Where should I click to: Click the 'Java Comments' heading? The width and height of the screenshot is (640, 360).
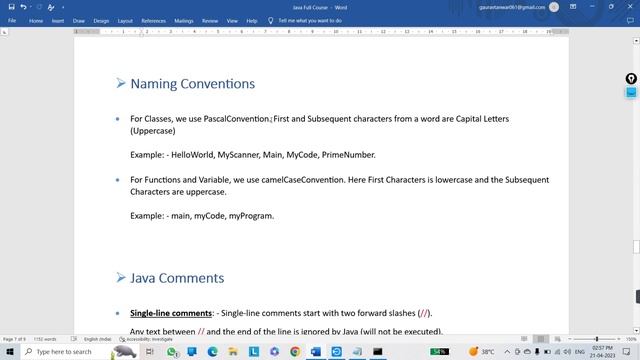tap(177, 278)
